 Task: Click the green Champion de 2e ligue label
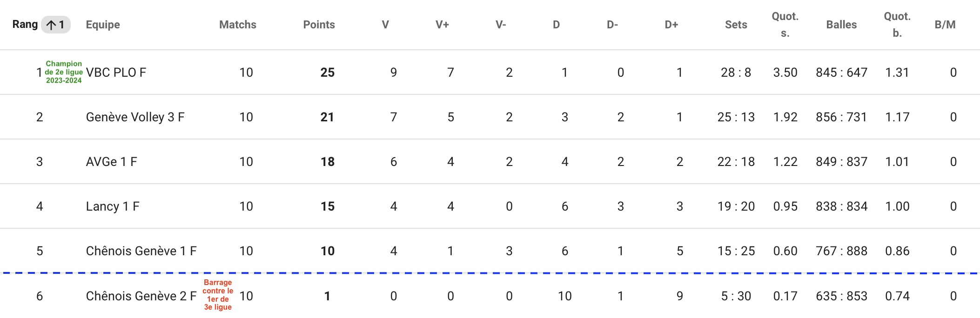pyautogui.click(x=64, y=72)
